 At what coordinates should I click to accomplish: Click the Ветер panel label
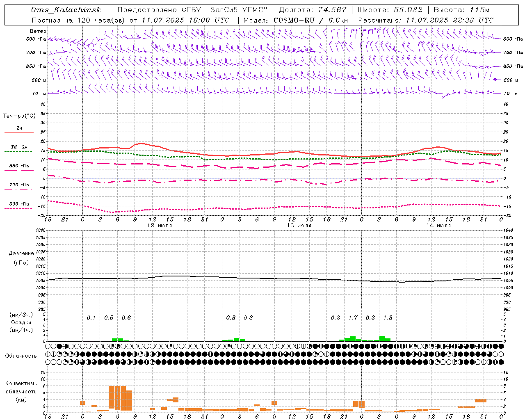point(38,31)
